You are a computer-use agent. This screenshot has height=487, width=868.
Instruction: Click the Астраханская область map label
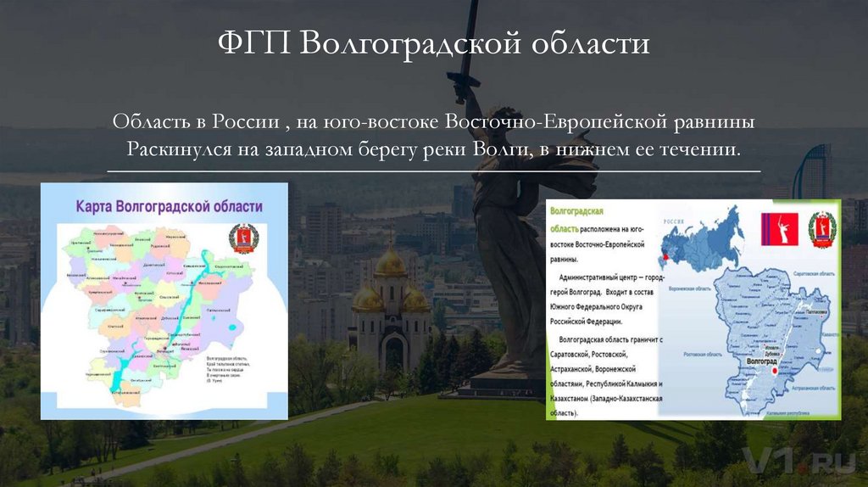click(x=813, y=389)
